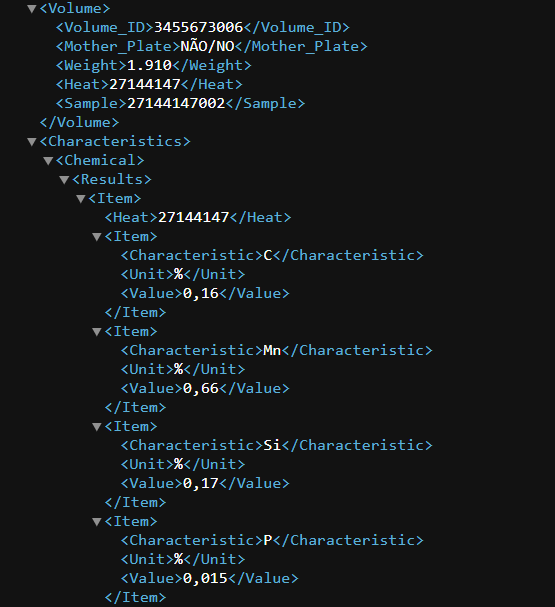Screen dimensions: 555x607
Task: Click the Volume_ID value 3455673006
Action: click(x=199, y=27)
